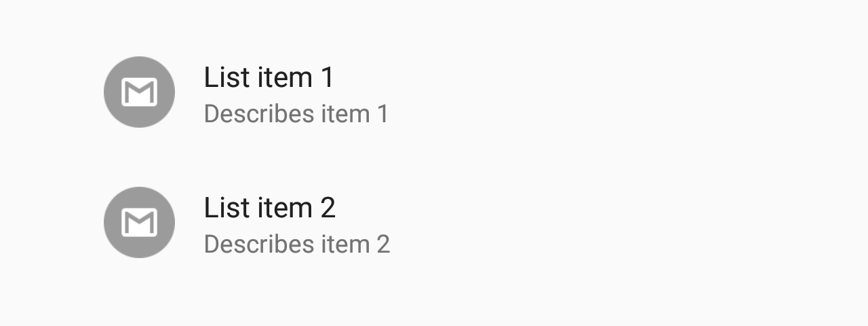This screenshot has height=326, width=868.
Task: Open the Gmail-style icon next to Describes item 2
Action: click(139, 222)
